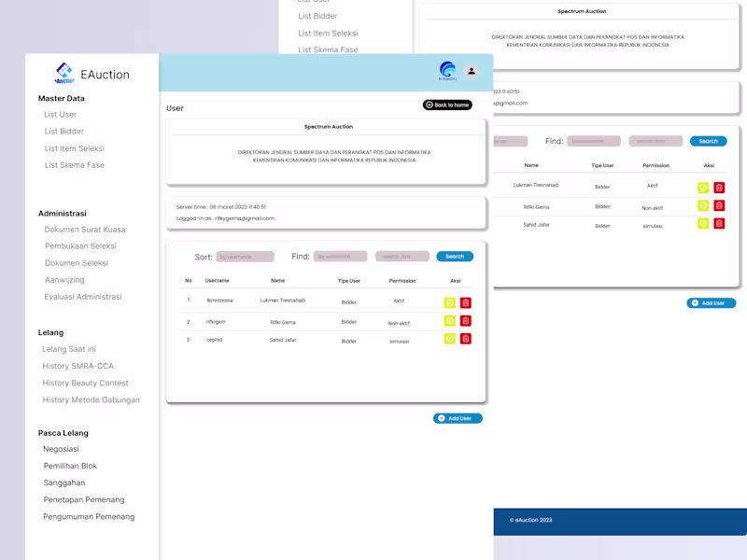Toggle Rifki Gema's Non-aktif status
Viewport: 747px width, 560px height.
click(x=450, y=320)
